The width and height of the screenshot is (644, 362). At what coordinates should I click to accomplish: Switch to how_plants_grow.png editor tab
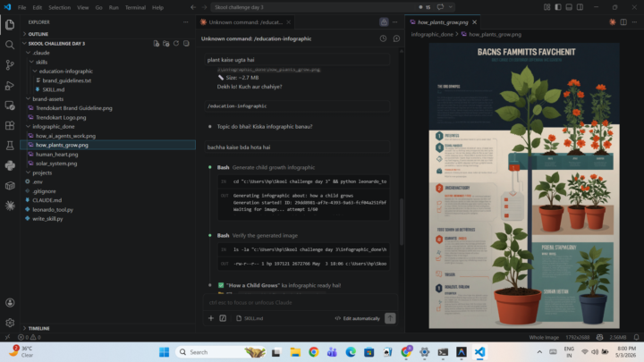pyautogui.click(x=443, y=22)
